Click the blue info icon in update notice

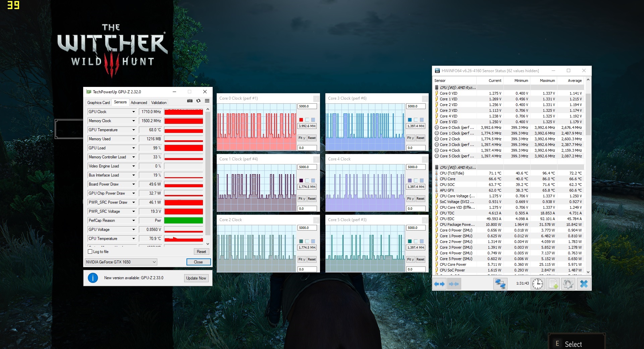point(93,278)
